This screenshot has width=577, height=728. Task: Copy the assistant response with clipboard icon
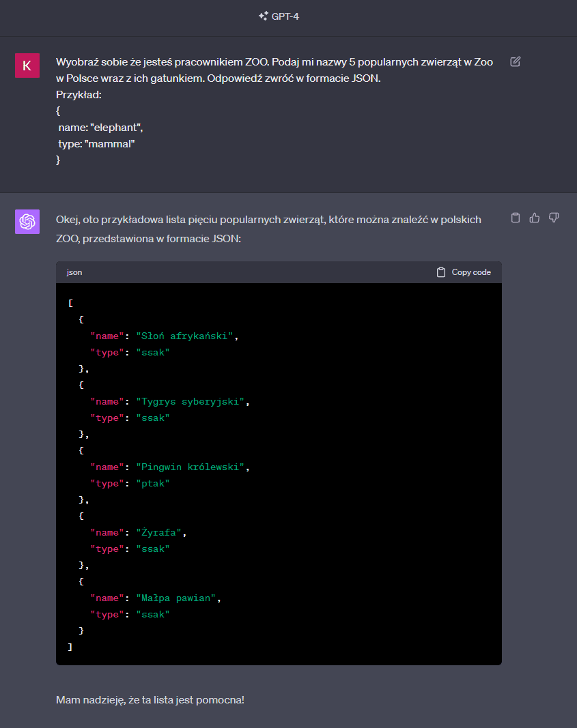pos(516,218)
